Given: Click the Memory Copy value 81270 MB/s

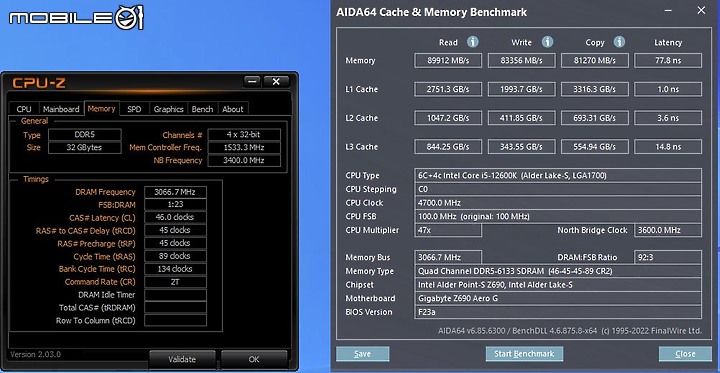Looking at the screenshot, I should tap(595, 60).
